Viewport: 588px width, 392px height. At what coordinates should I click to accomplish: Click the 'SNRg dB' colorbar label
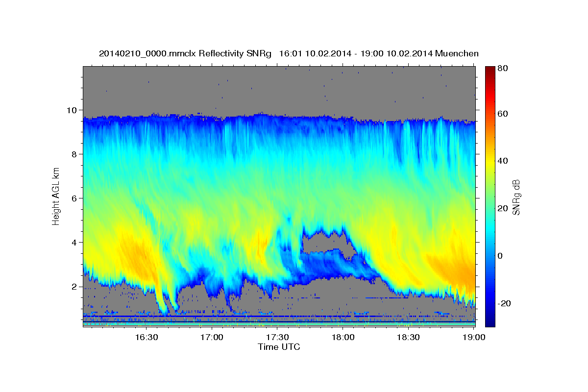click(516, 197)
